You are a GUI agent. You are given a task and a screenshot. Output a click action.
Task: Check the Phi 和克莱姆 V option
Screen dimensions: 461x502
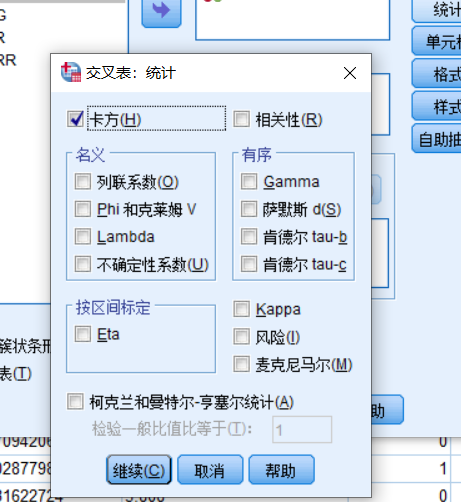pos(83,209)
